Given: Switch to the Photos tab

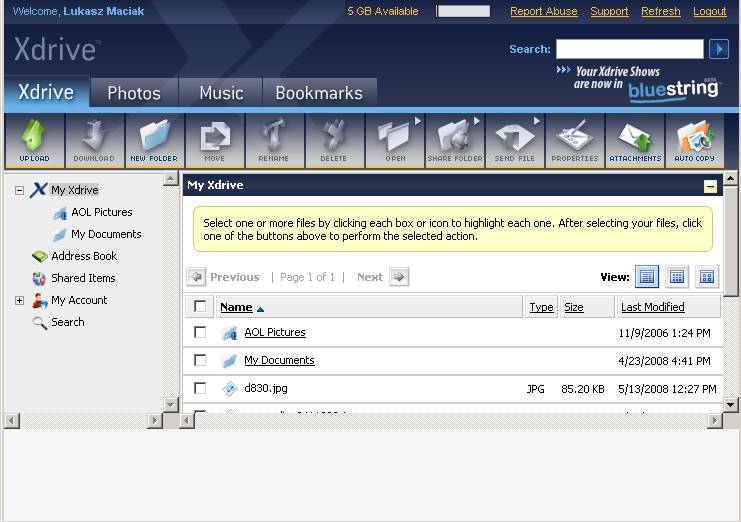Looking at the screenshot, I should pos(134,93).
